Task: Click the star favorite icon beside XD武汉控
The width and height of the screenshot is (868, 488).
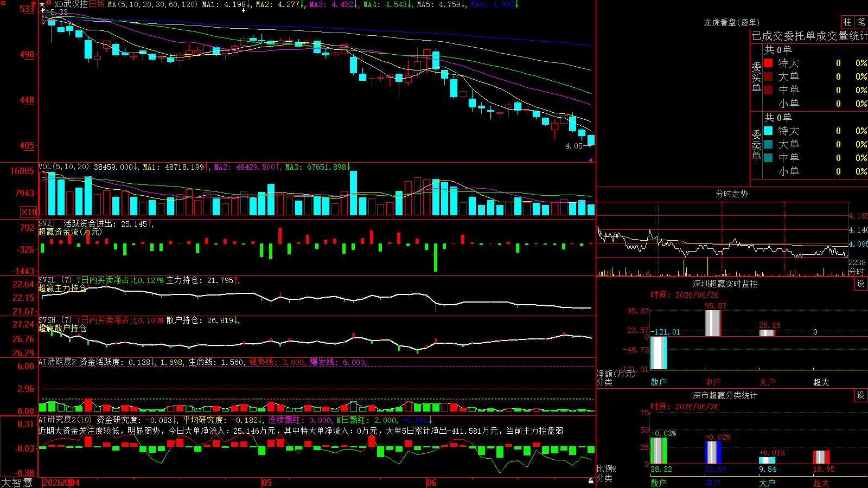Action: click(42, 4)
